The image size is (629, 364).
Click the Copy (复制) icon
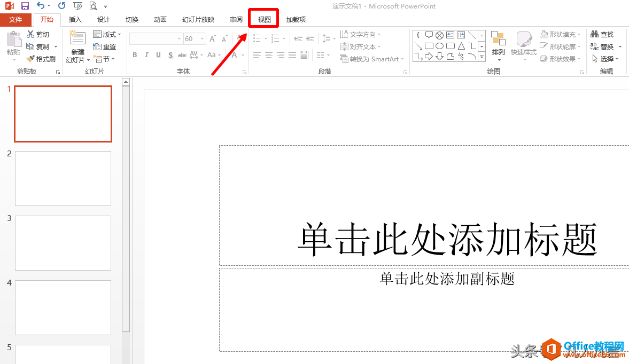pyautogui.click(x=31, y=46)
